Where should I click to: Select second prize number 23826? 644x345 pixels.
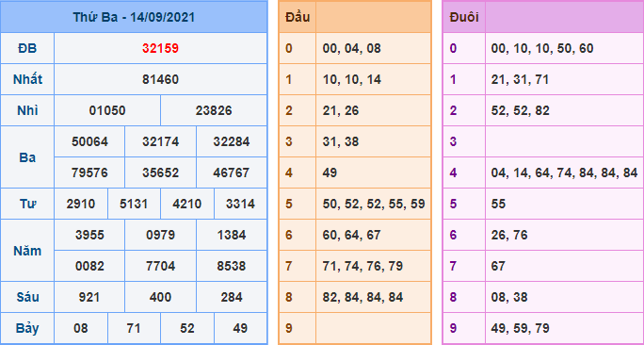pyautogui.click(x=214, y=110)
